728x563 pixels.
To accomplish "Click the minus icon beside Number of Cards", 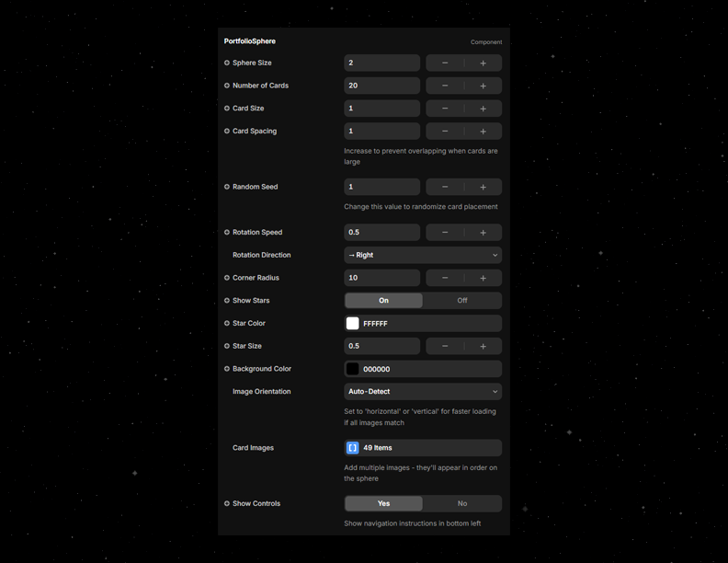I will pos(445,86).
